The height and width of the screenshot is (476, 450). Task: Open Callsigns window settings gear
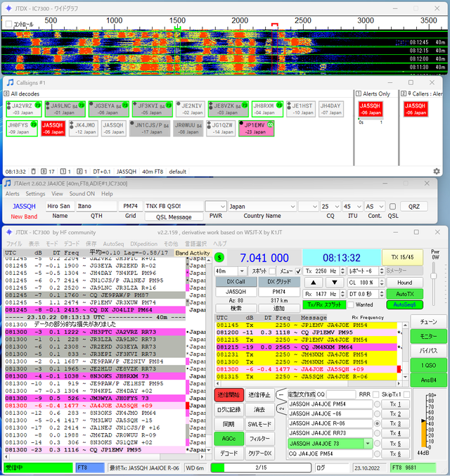(x=437, y=172)
